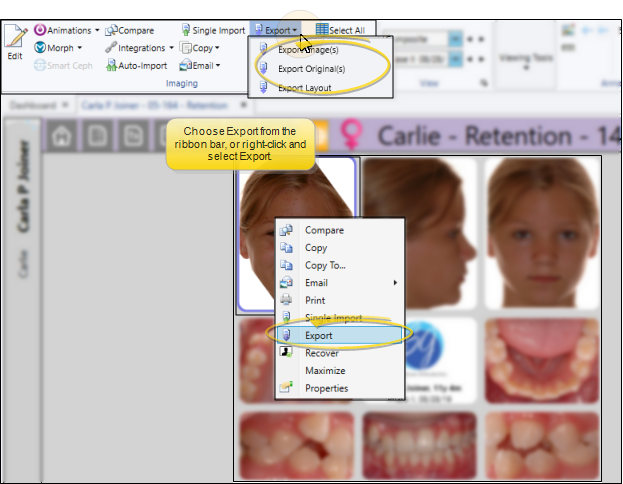Select Export in the context menu

pyautogui.click(x=318, y=335)
